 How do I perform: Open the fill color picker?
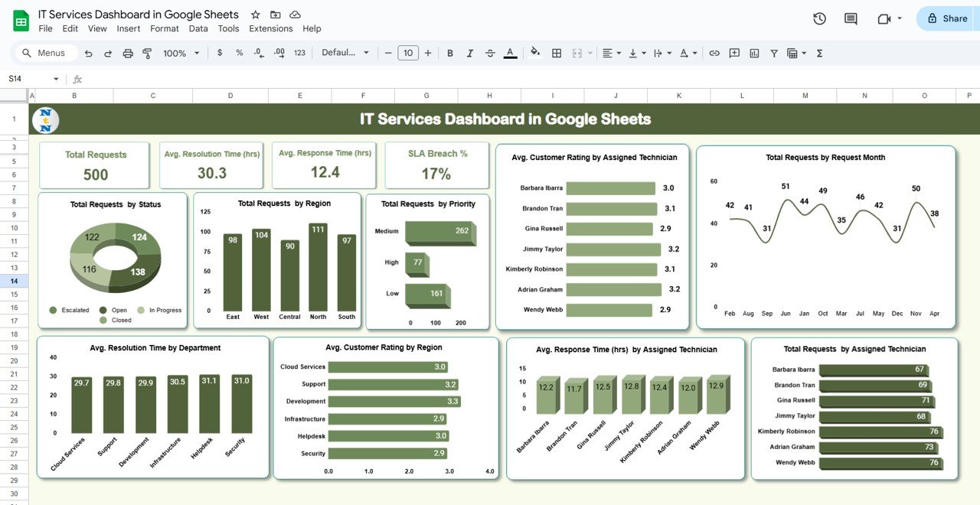coord(535,53)
